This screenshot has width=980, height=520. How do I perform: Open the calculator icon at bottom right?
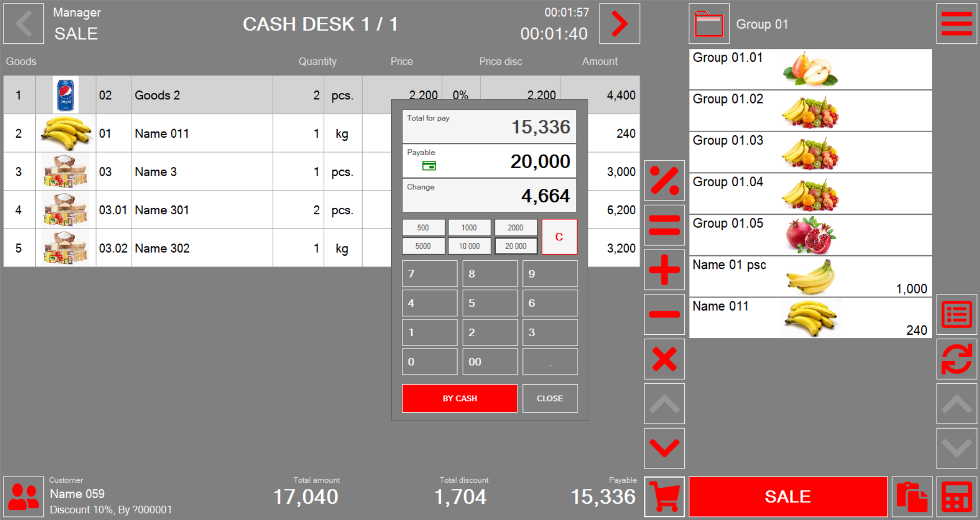(956, 497)
